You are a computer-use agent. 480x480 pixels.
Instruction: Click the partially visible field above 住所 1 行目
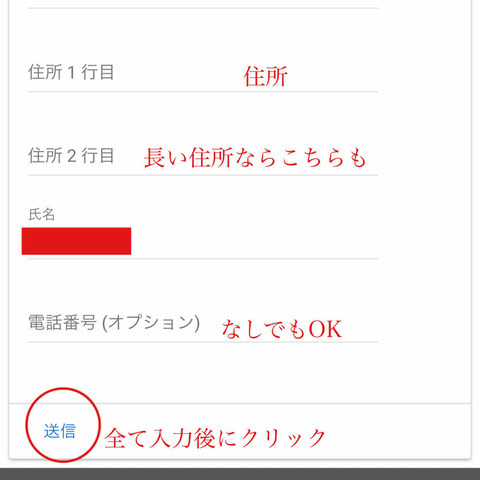tap(203, 4)
